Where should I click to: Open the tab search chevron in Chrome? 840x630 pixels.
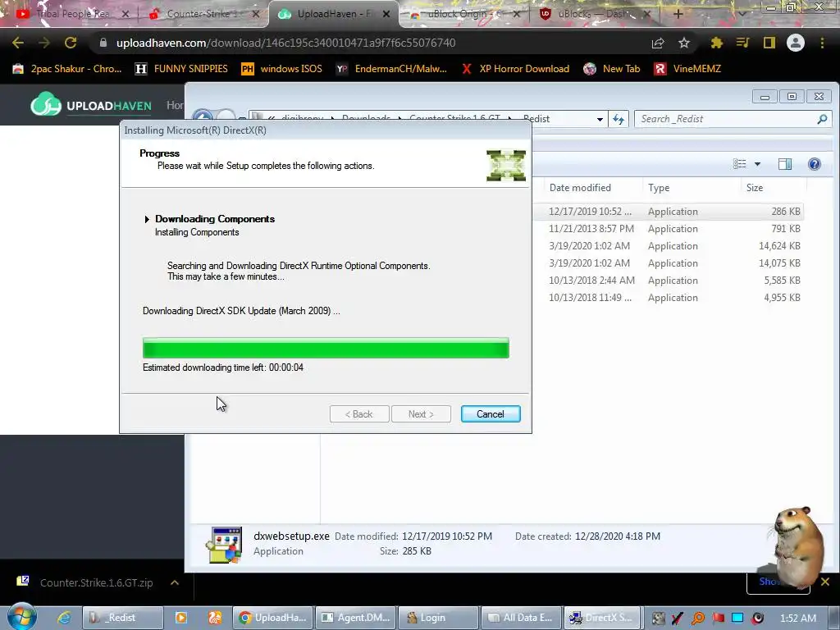pyautogui.click(x=742, y=14)
